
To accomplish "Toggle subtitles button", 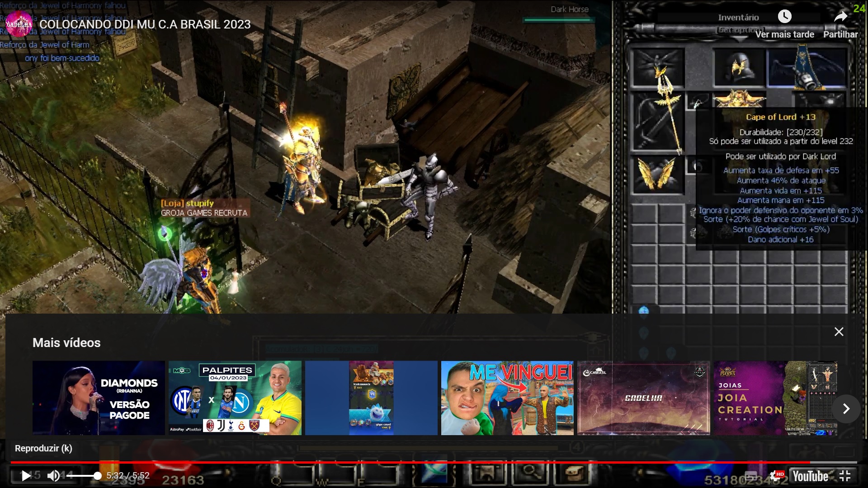I will tap(751, 476).
